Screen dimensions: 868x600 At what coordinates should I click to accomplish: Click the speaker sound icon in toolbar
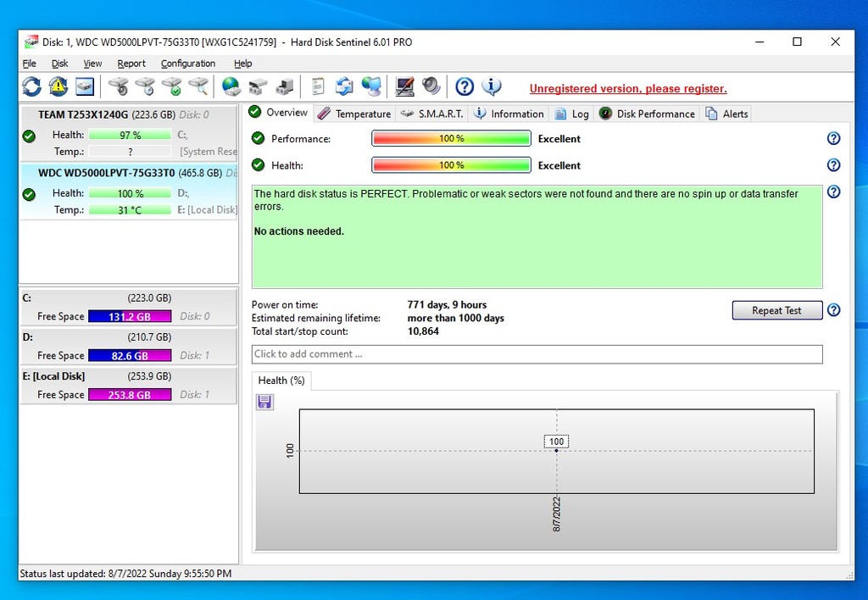(x=431, y=86)
